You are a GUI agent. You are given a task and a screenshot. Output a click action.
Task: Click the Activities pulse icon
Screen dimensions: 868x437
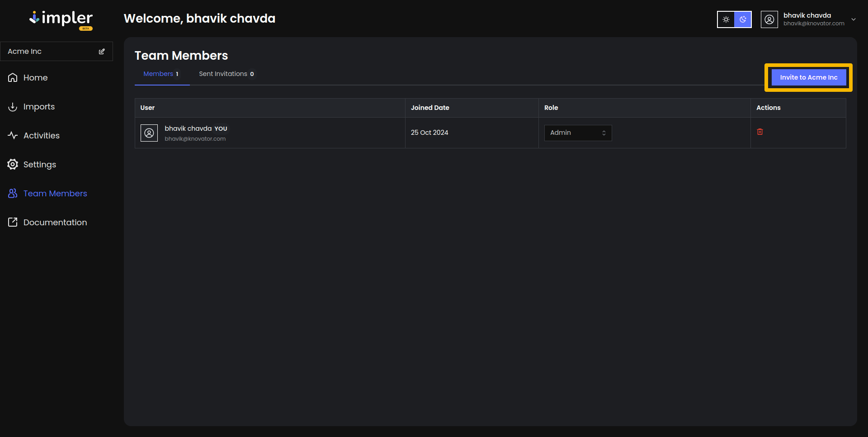(x=13, y=136)
